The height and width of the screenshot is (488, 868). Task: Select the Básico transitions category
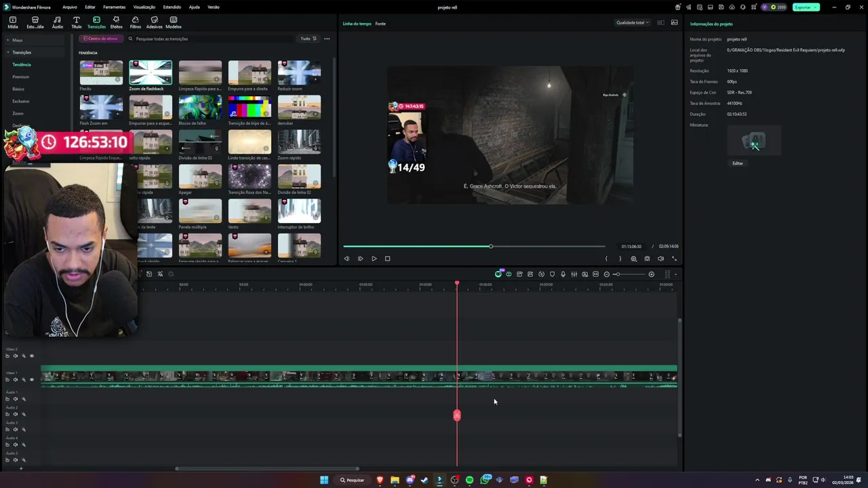point(18,89)
